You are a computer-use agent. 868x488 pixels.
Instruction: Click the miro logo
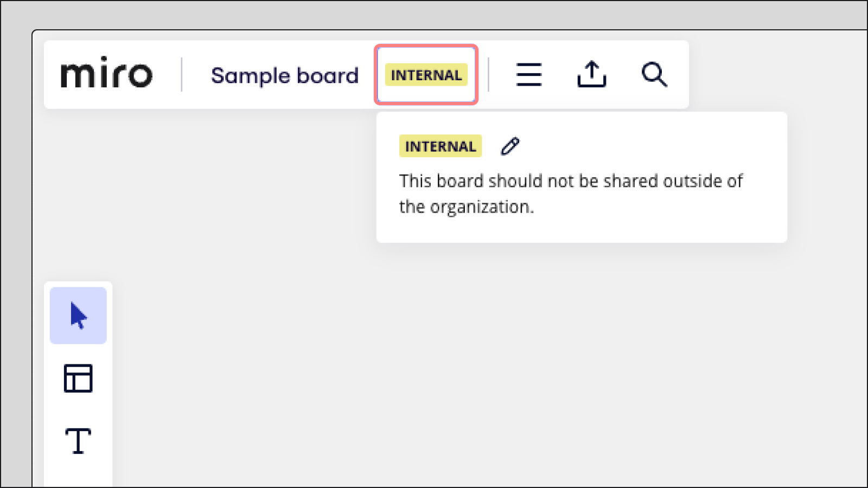click(x=106, y=74)
